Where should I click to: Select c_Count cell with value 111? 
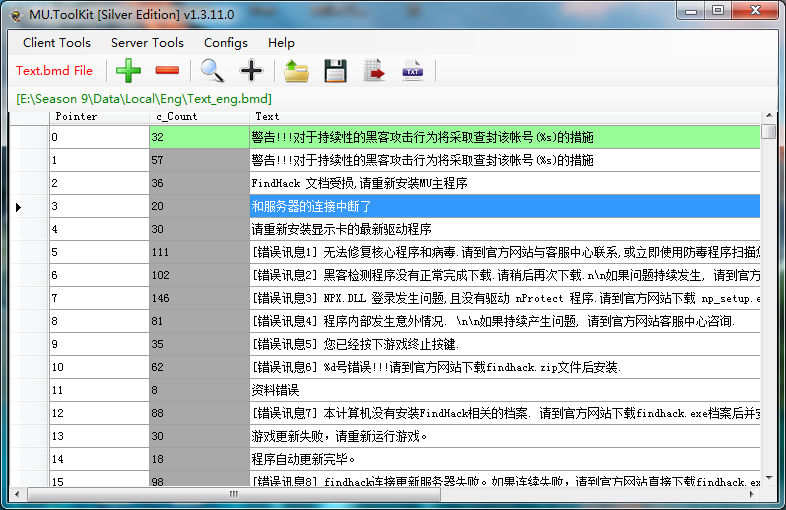click(x=200, y=252)
